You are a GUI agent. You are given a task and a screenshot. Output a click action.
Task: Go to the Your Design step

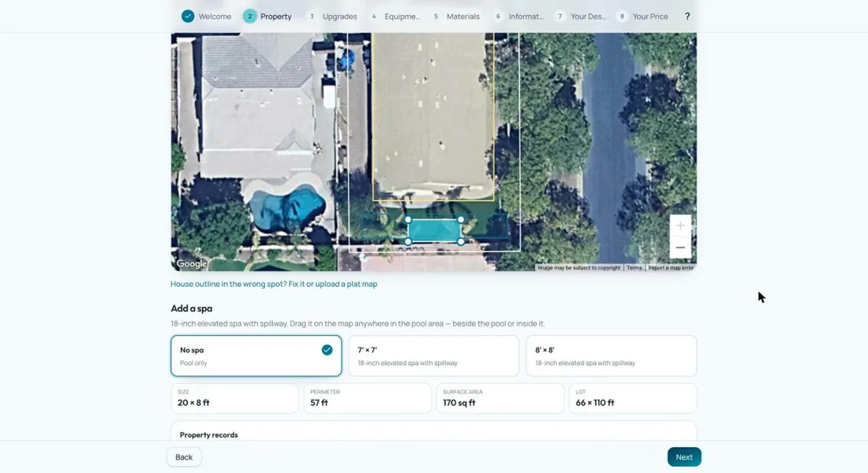580,17
